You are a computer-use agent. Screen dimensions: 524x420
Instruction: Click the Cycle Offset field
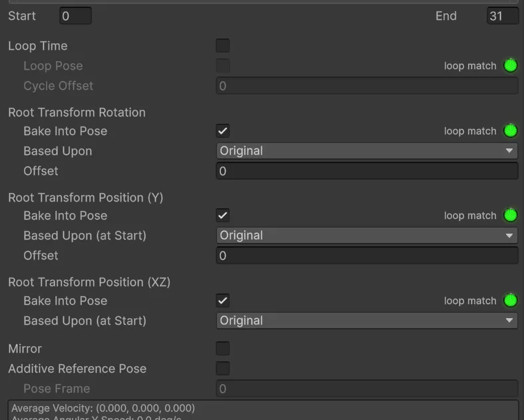pos(367,86)
